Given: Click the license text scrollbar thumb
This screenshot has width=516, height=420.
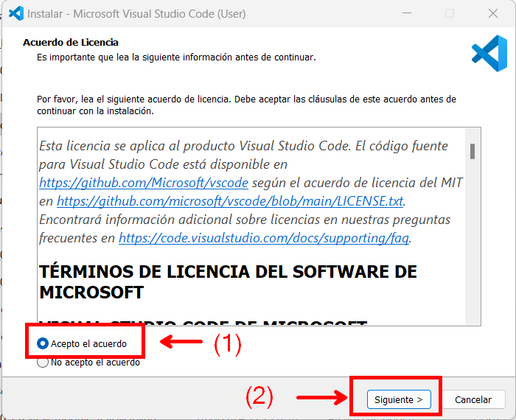Looking at the screenshot, I should tap(473, 151).
